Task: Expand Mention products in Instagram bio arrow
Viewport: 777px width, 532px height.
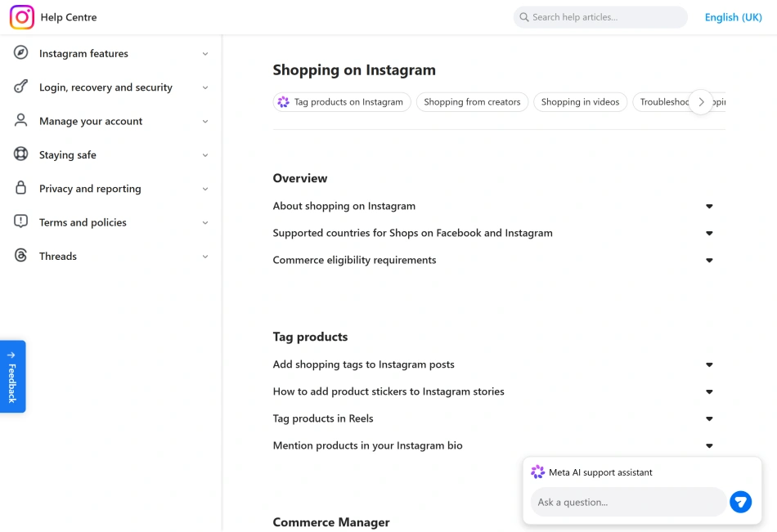Action: pos(709,446)
